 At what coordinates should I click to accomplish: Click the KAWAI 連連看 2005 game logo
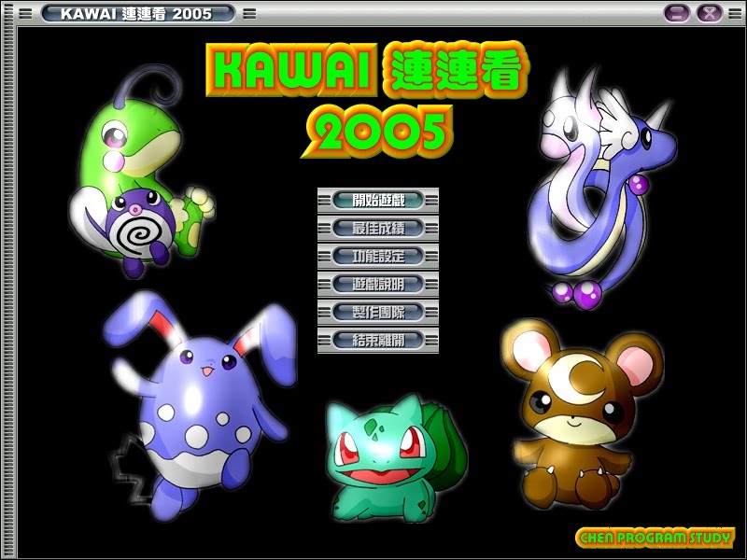(367, 100)
